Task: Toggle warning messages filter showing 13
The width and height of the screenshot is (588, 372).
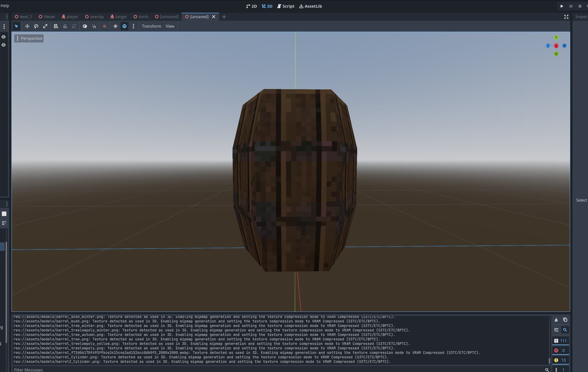Action: coord(560,360)
